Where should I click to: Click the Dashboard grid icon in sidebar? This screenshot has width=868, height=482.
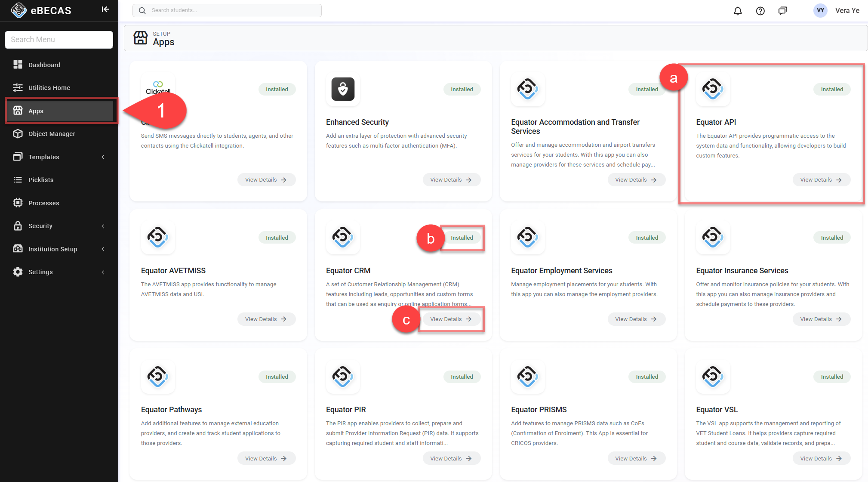coord(18,65)
